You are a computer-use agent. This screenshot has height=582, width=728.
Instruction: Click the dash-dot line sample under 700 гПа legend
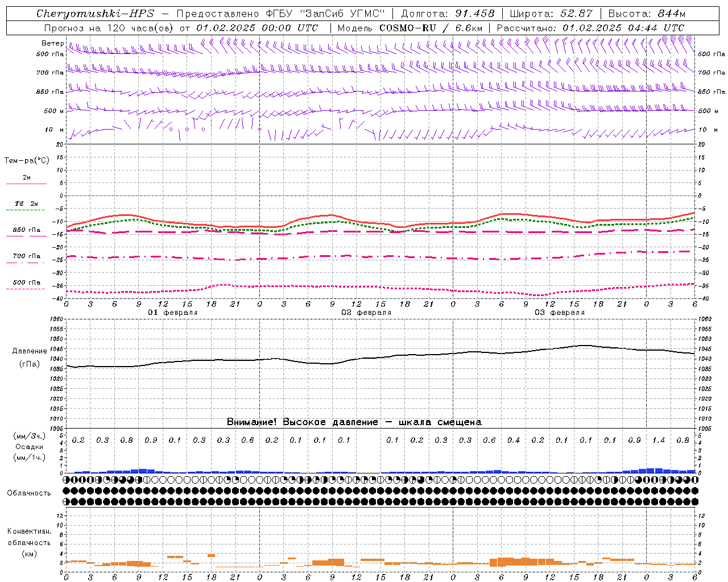pyautogui.click(x=26, y=263)
